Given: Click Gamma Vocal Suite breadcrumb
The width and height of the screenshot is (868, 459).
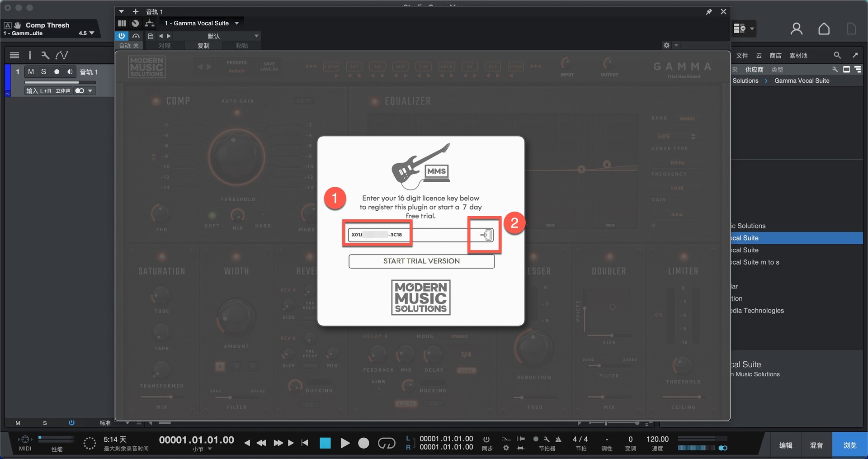Looking at the screenshot, I should click(x=802, y=80).
